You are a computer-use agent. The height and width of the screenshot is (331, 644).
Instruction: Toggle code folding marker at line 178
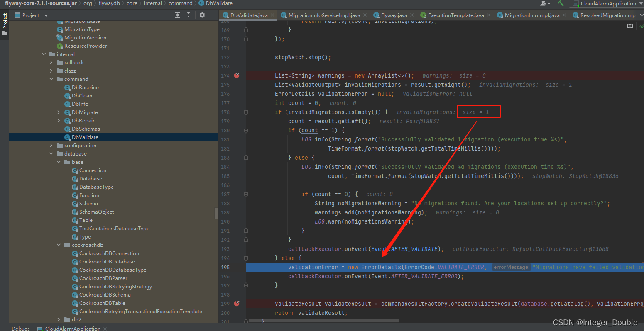pyautogui.click(x=246, y=112)
